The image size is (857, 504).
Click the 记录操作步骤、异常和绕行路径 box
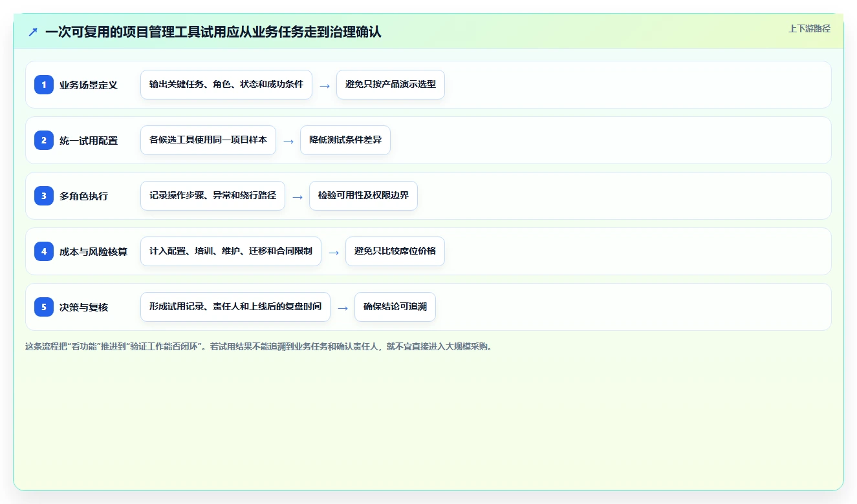pyautogui.click(x=213, y=196)
